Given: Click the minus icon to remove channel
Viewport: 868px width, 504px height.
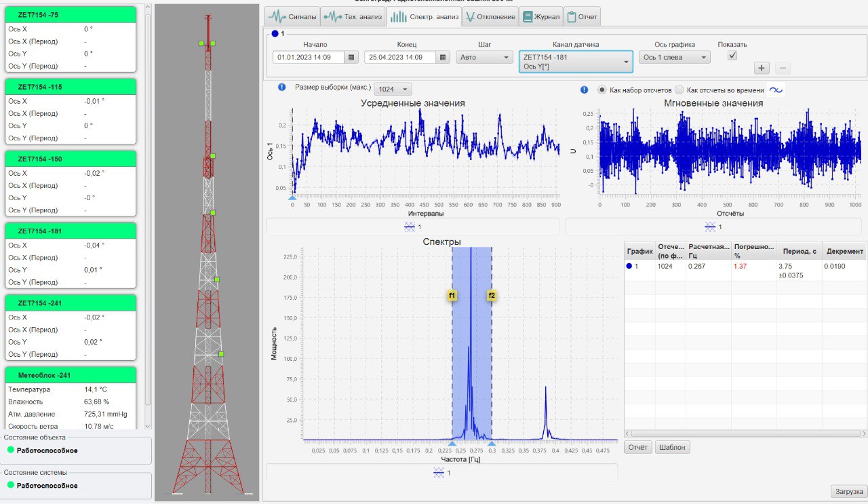Looking at the screenshot, I should [782, 68].
